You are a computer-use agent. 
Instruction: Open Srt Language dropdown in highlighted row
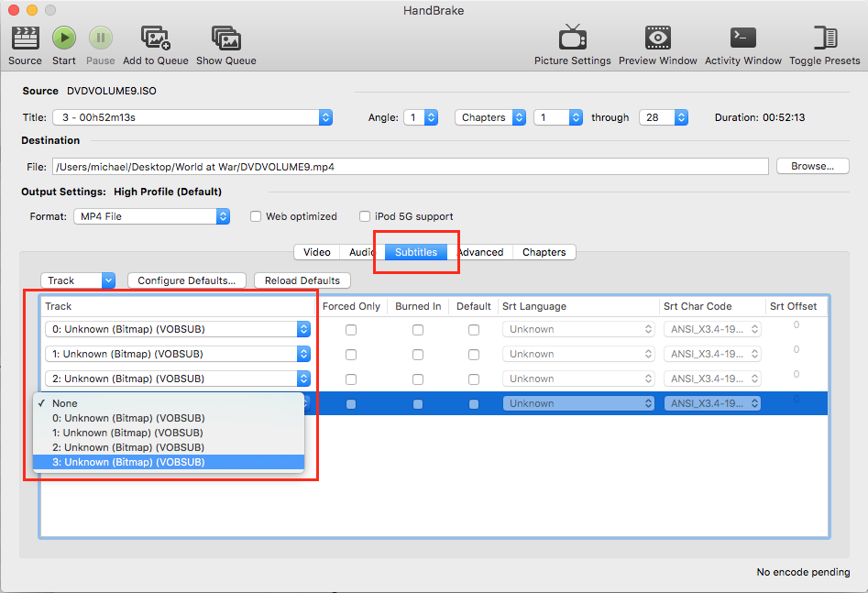tap(578, 403)
